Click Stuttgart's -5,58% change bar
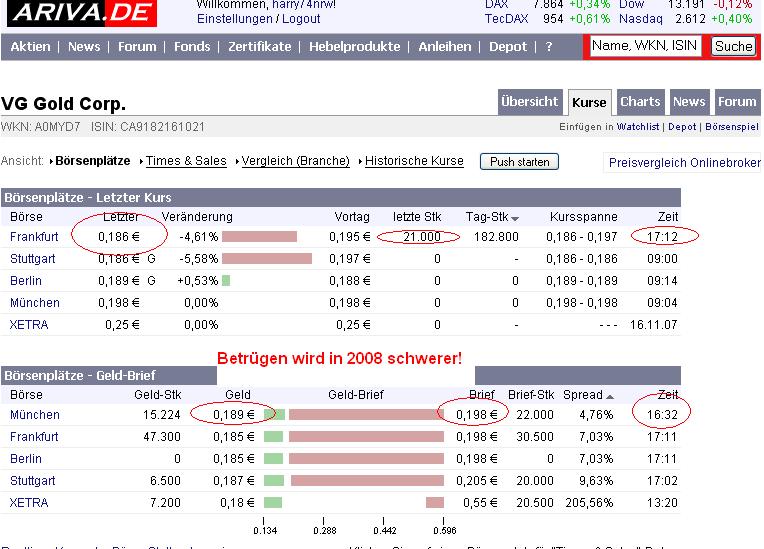Viewport: 764px width, 549px height. pos(267,259)
